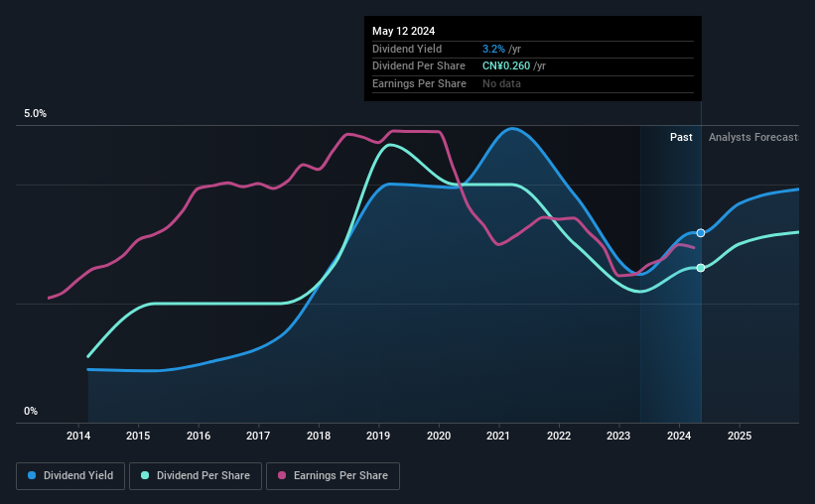The width and height of the screenshot is (815, 504).
Task: Click the 'Past' label on chart
Action: 681,137
